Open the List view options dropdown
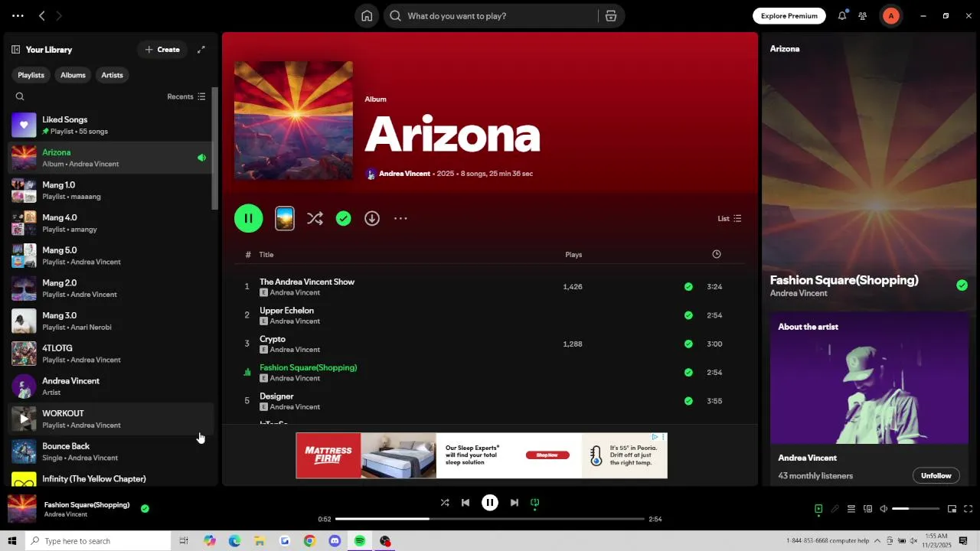Viewport: 980px width, 551px height. 729,219
